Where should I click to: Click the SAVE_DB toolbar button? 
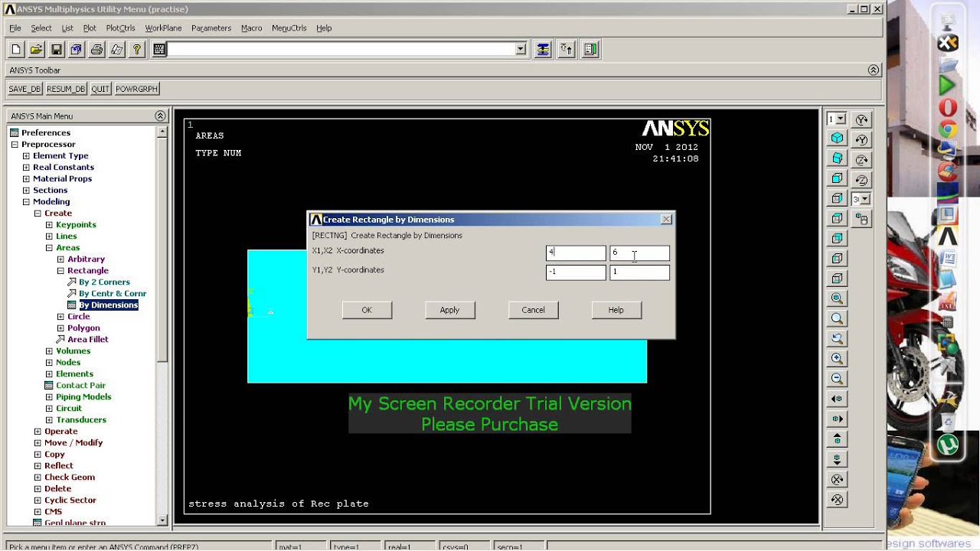[24, 89]
